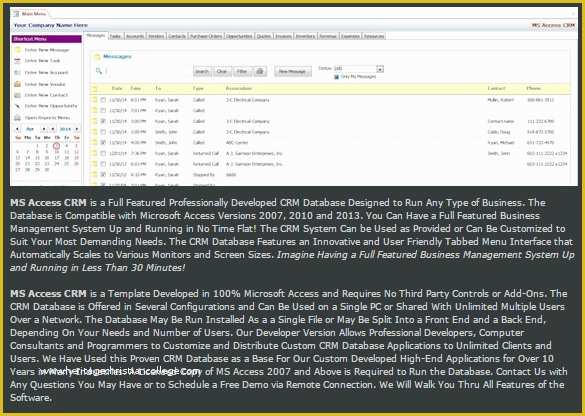The image size is (585, 416).
Task: Click the Enter New Account shortcut link
Action: [46, 73]
